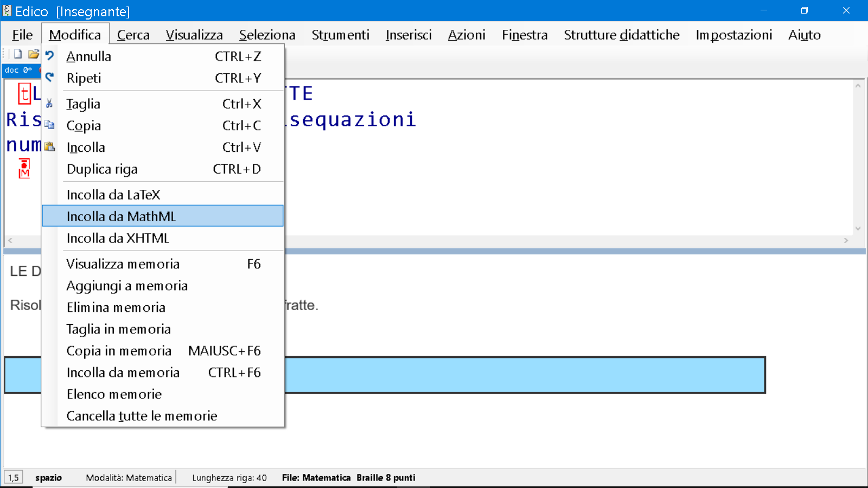Select Copia in memoria
This screenshot has width=868, height=488.
[163, 350]
